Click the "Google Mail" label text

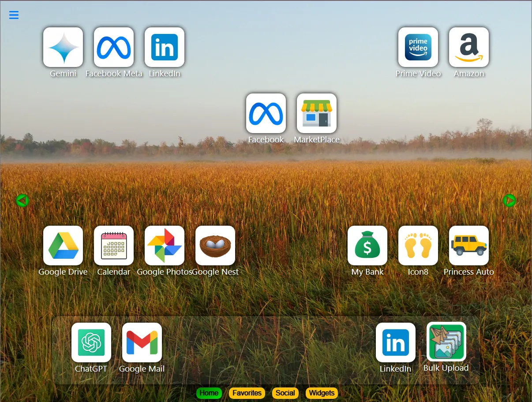(142, 369)
